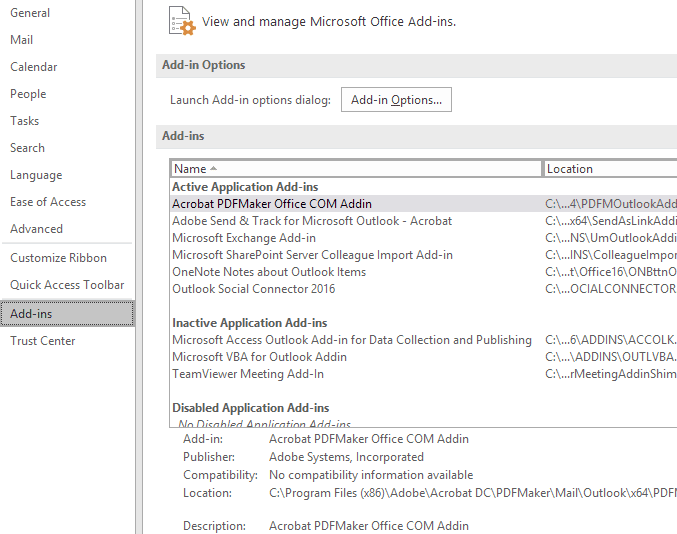Image resolution: width=677 pixels, height=534 pixels.
Task: Open Quick Access Toolbar settings
Action: coord(67,285)
